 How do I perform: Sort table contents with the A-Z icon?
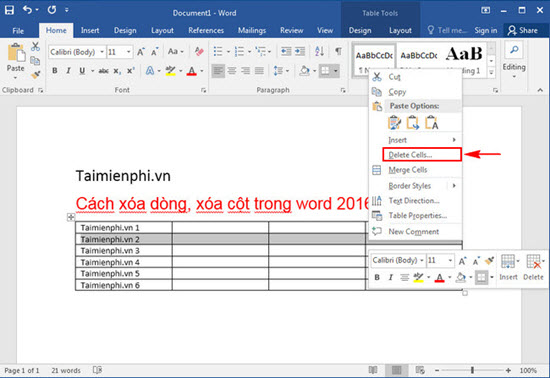(x=319, y=52)
